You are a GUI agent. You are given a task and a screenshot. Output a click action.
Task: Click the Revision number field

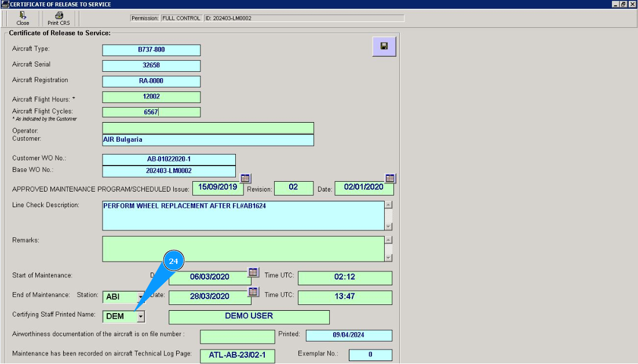coord(293,188)
